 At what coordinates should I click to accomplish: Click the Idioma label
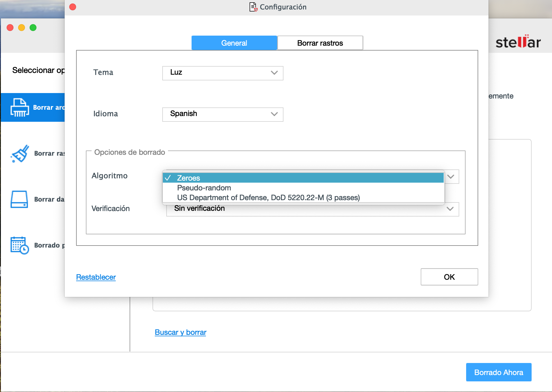(x=106, y=114)
